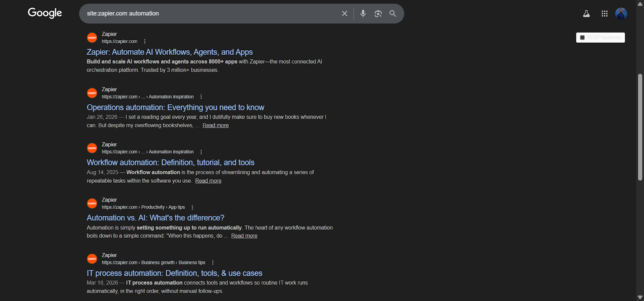
Task: Open three-dot menu for Workflow automation result
Action: pos(201,152)
